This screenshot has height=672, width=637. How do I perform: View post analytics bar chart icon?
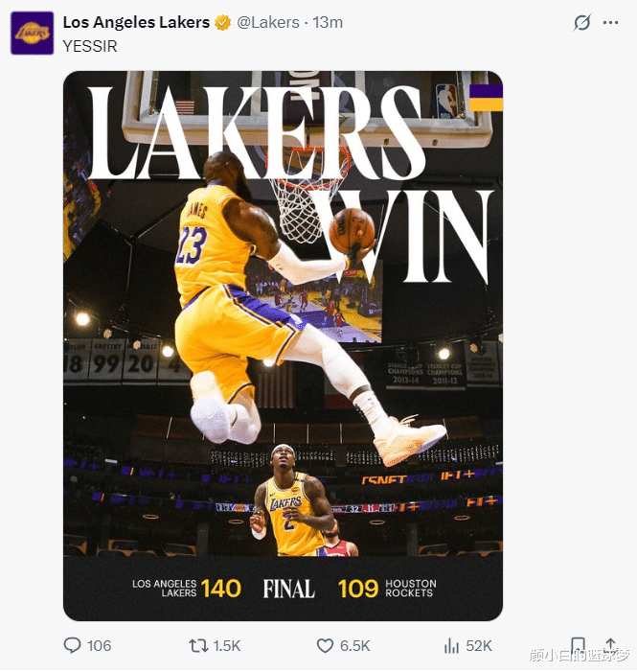(x=452, y=645)
